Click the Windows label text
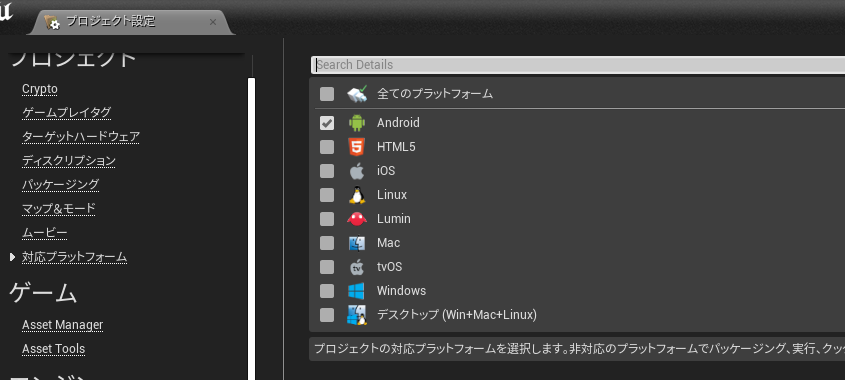This screenshot has height=380, width=845. [x=401, y=291]
